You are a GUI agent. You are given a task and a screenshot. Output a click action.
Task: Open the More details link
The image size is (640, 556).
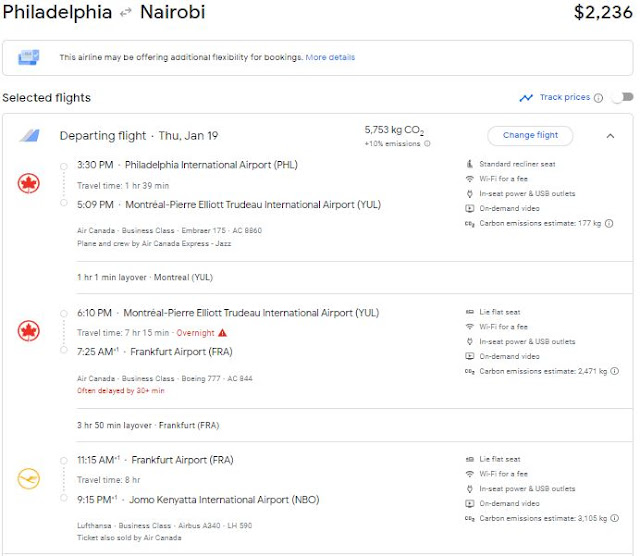coord(329,58)
